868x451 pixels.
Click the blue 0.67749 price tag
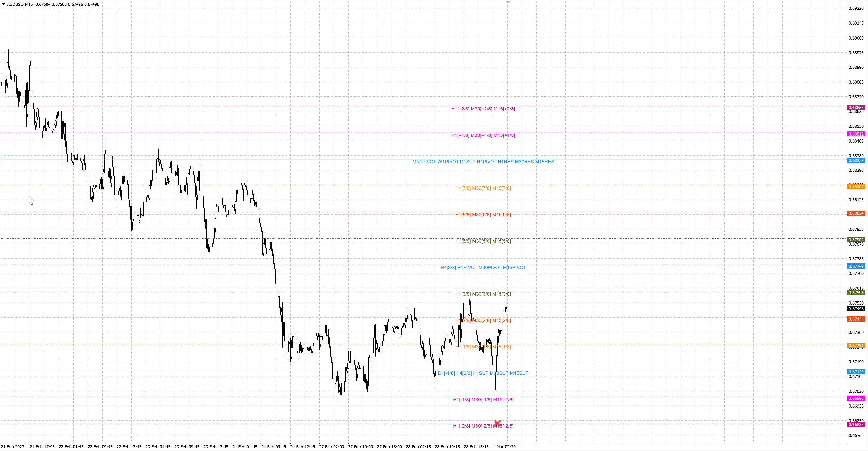(x=856, y=266)
